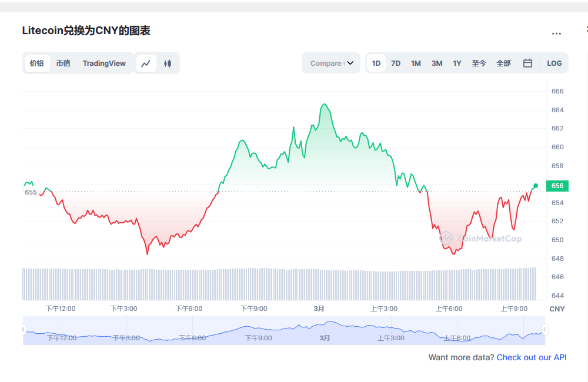Open the custom date range calendar picker
The height and width of the screenshot is (382, 588).
tap(526, 63)
